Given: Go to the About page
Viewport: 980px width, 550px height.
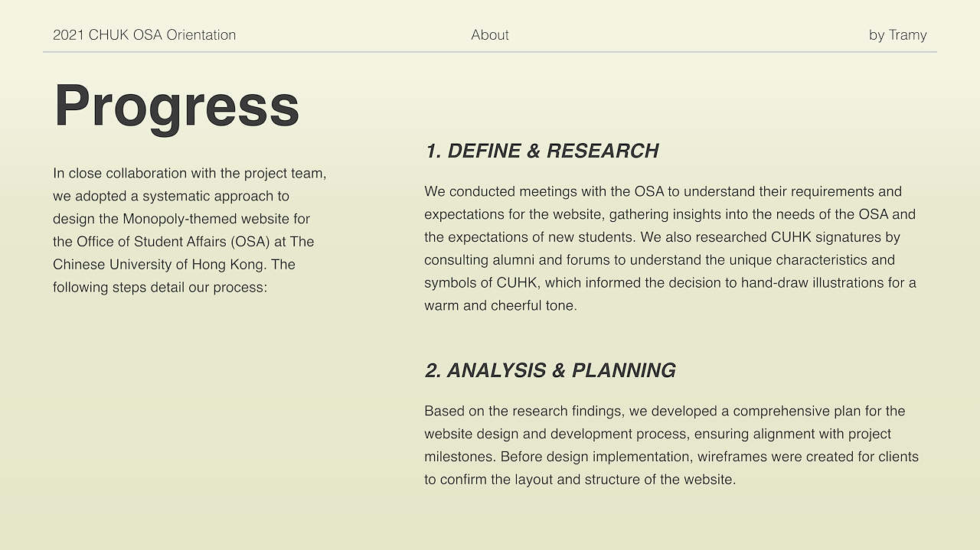Looking at the screenshot, I should (490, 35).
